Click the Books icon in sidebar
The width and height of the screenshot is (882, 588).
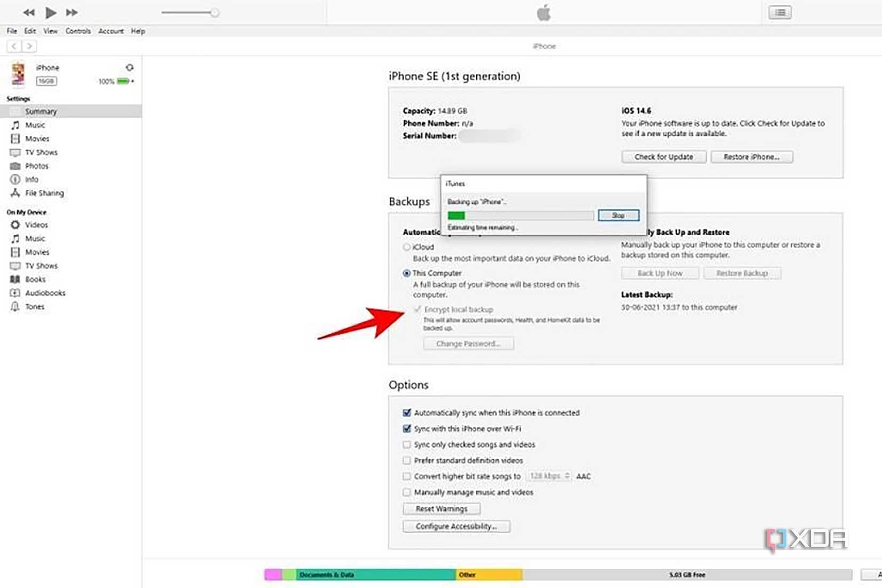click(x=16, y=280)
